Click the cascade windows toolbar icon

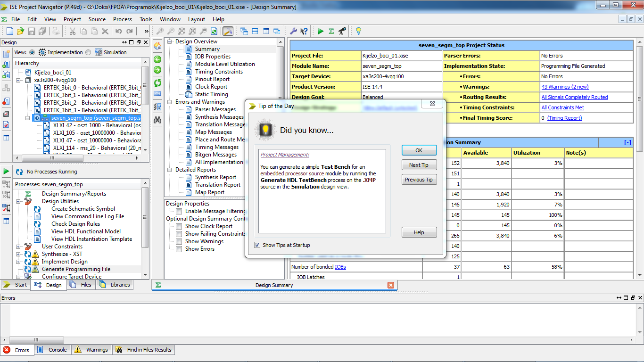pos(244,31)
